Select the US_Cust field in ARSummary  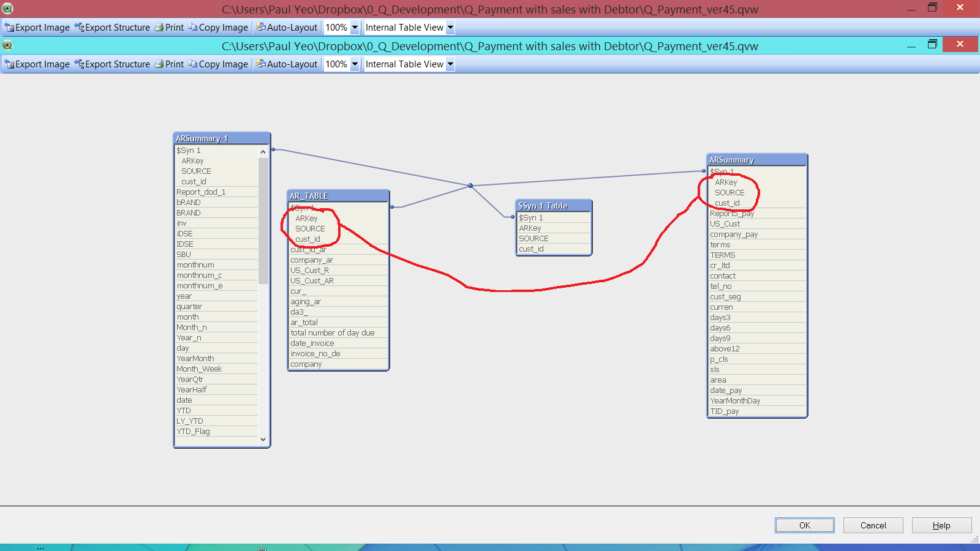[757, 223]
